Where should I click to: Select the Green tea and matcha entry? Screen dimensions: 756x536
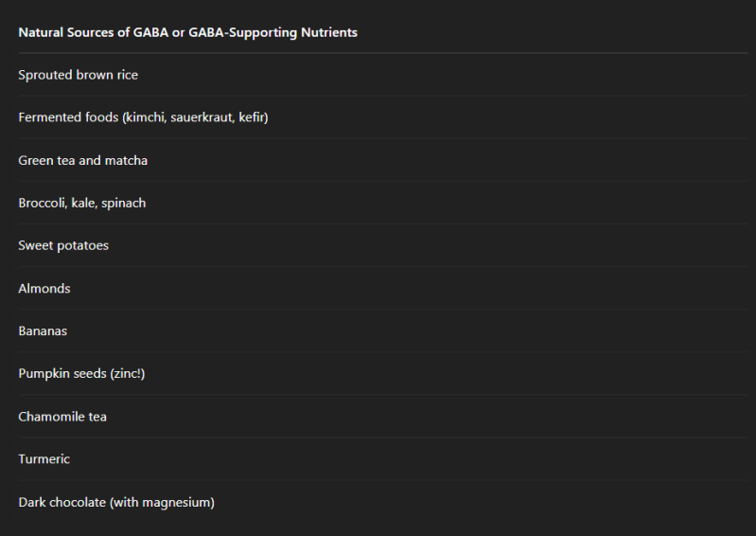pyautogui.click(x=82, y=160)
